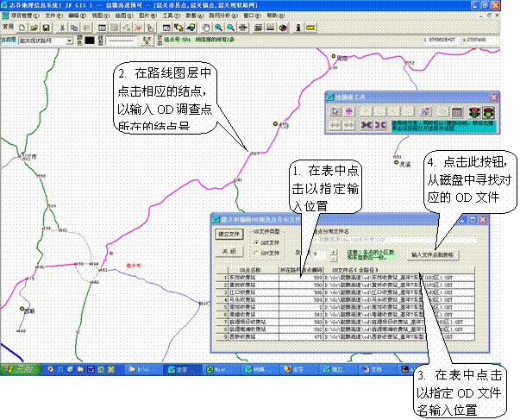The width and height of the screenshot is (520, 420).
Task: Click the OD file name cell in row 5
Action: (x=399, y=307)
